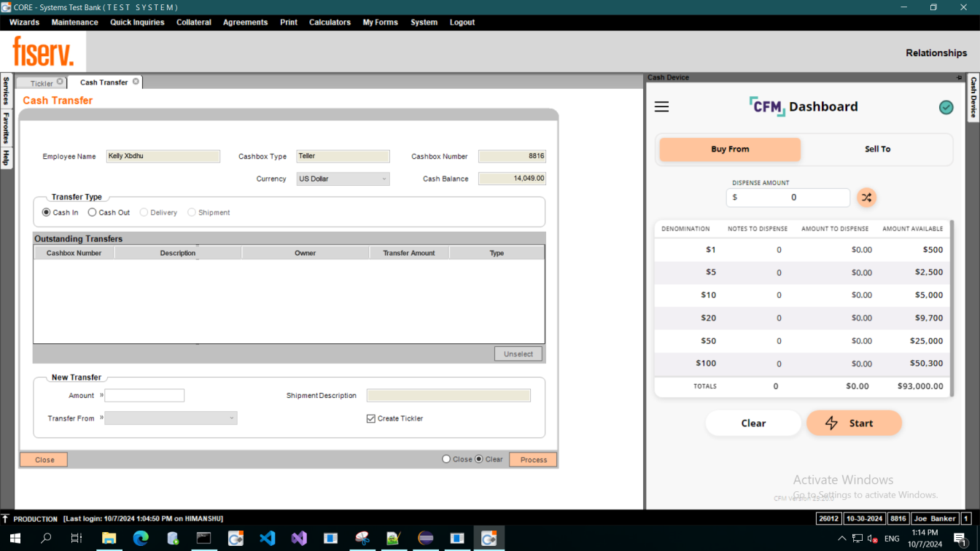Open the Maintenance menu
The height and width of the screenshot is (551, 980).
pyautogui.click(x=74, y=23)
